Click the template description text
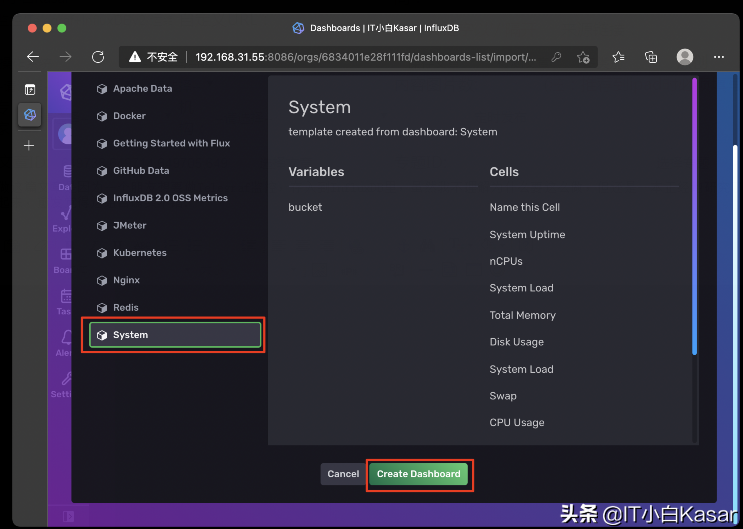743x529 pixels. pos(393,132)
